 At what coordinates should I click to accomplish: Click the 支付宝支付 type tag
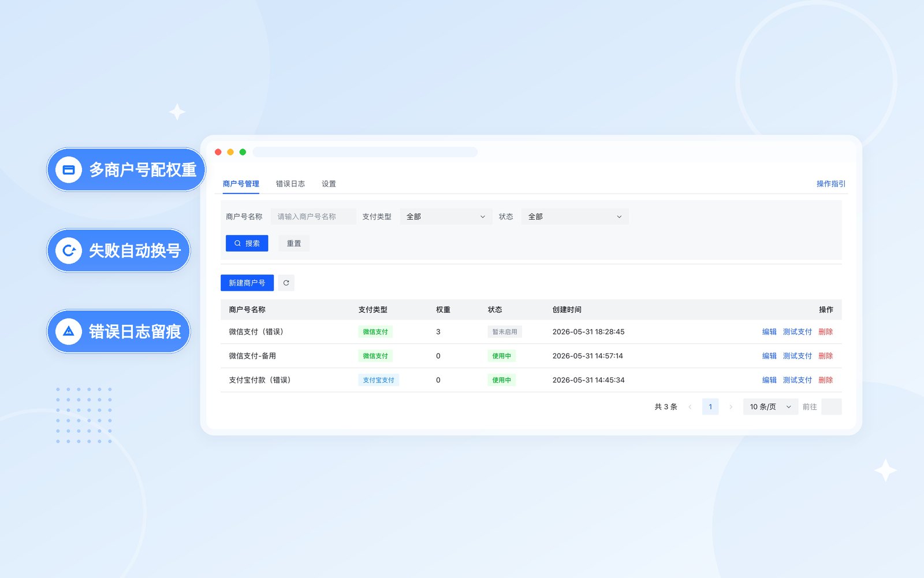[x=378, y=380]
